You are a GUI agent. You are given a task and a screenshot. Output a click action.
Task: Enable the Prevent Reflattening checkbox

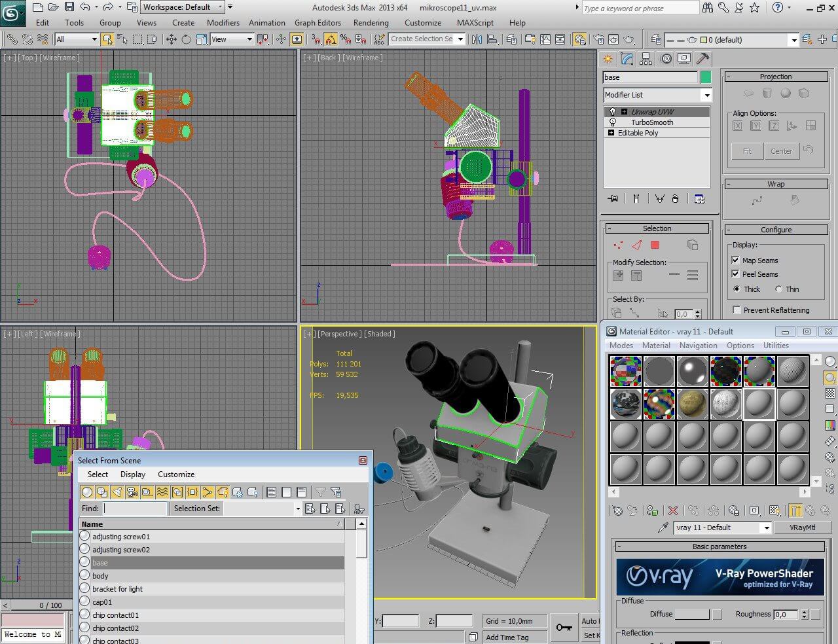pos(737,310)
